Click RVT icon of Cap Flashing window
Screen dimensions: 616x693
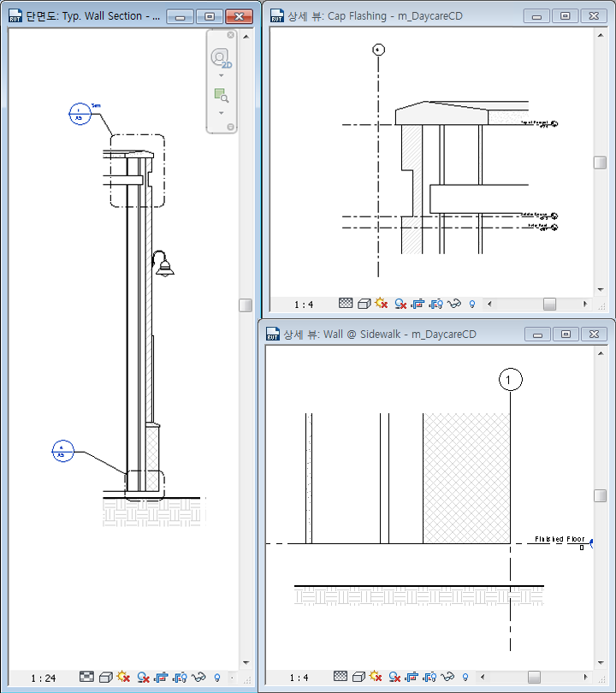point(276,16)
